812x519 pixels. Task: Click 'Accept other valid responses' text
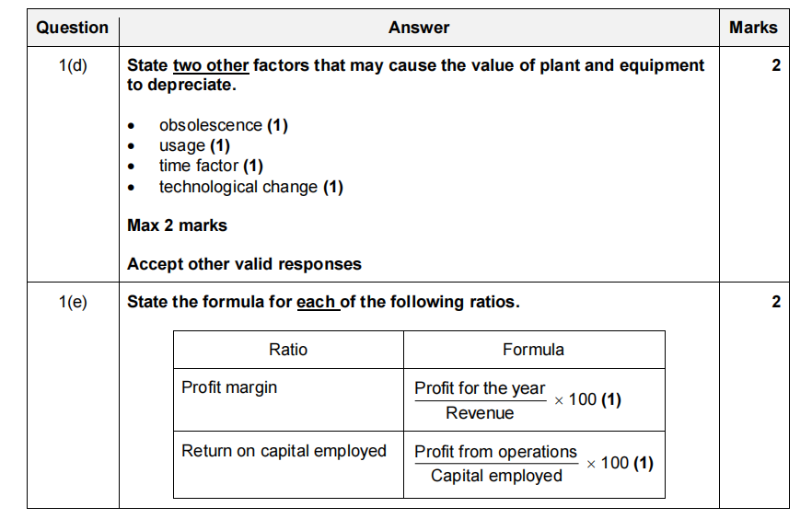point(244,264)
